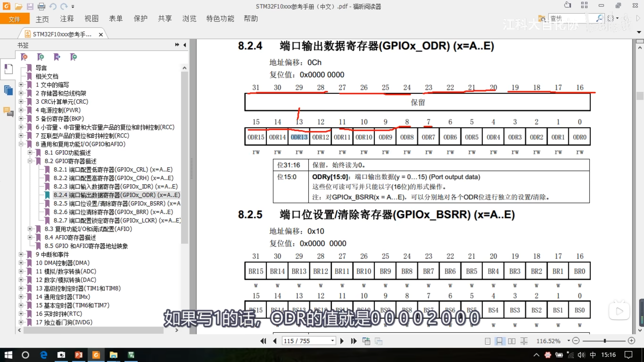Open the comments panel icon in sidebar
The image size is (644, 362).
[8, 112]
